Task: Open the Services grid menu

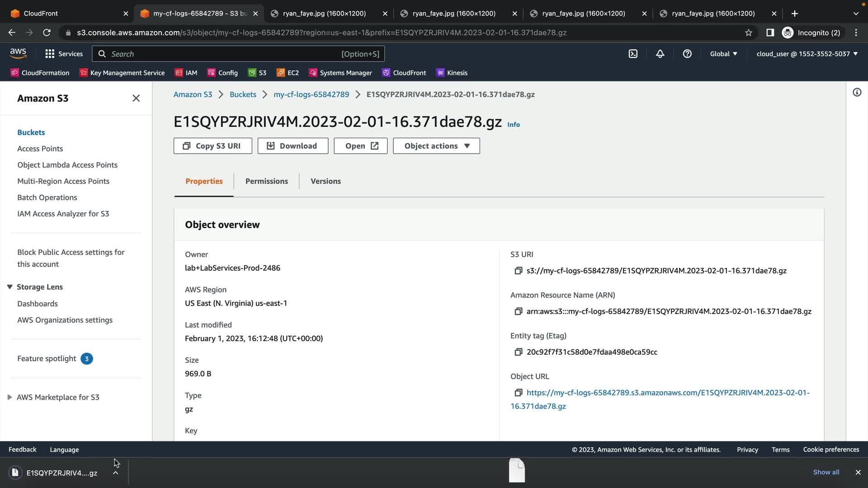Action: click(x=64, y=54)
